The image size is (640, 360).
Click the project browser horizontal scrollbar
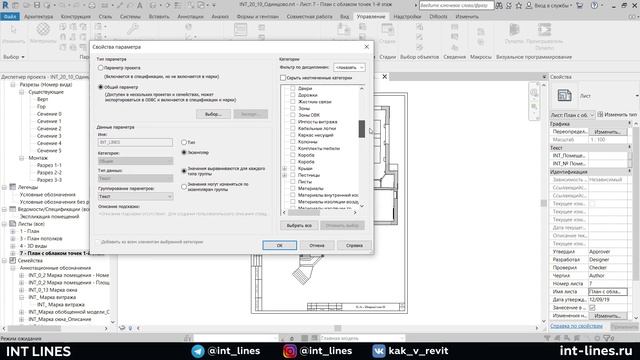tap(34, 328)
